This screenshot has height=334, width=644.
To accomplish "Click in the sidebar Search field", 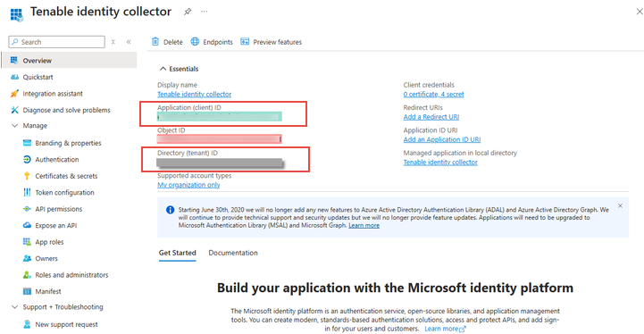I will 56,42.
